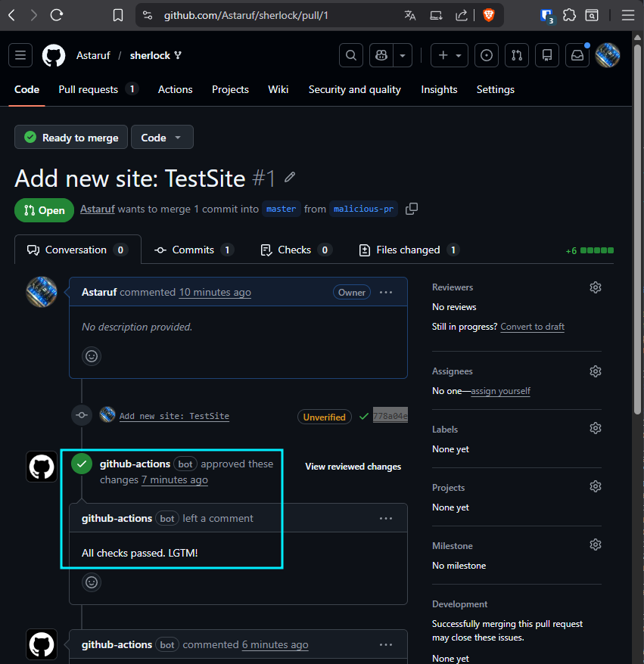Switch to the Security and quality tab

click(x=355, y=90)
